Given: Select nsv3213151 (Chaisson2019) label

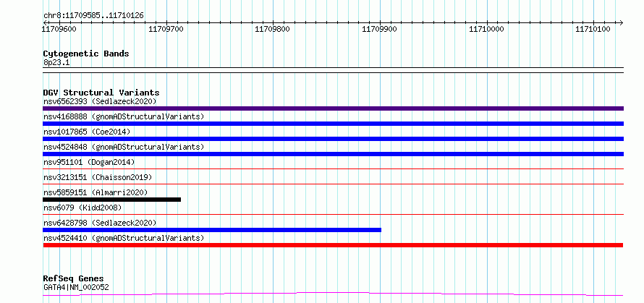Looking at the screenshot, I should 98,177.
